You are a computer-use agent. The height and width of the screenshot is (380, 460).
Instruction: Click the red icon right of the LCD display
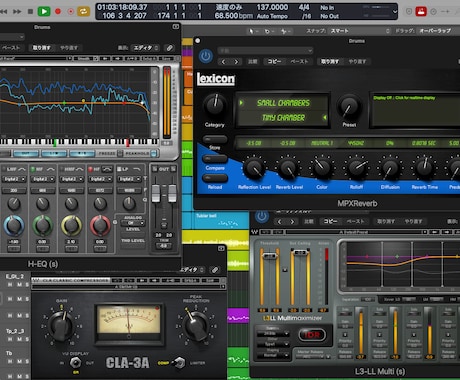(421, 11)
